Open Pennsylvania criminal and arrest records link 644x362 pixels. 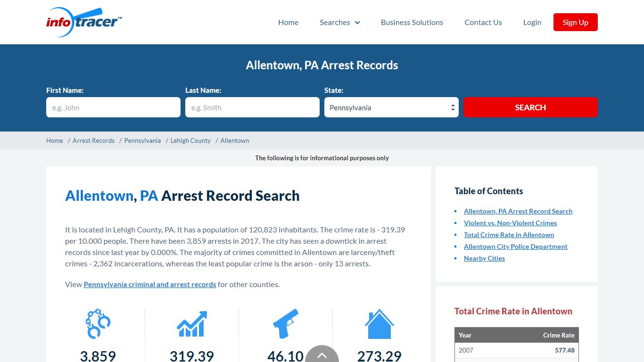(x=150, y=284)
